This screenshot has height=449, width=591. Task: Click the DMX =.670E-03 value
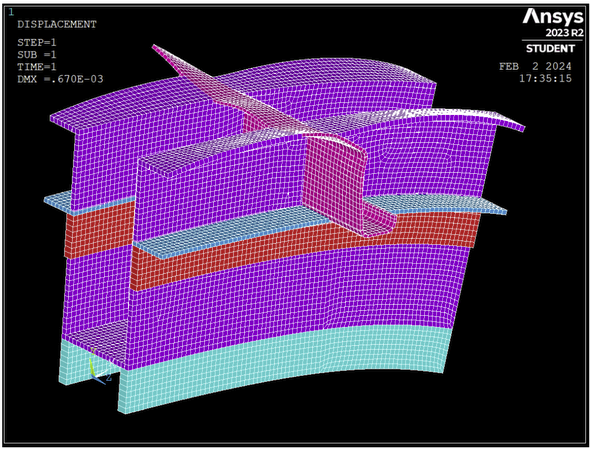(x=60, y=79)
